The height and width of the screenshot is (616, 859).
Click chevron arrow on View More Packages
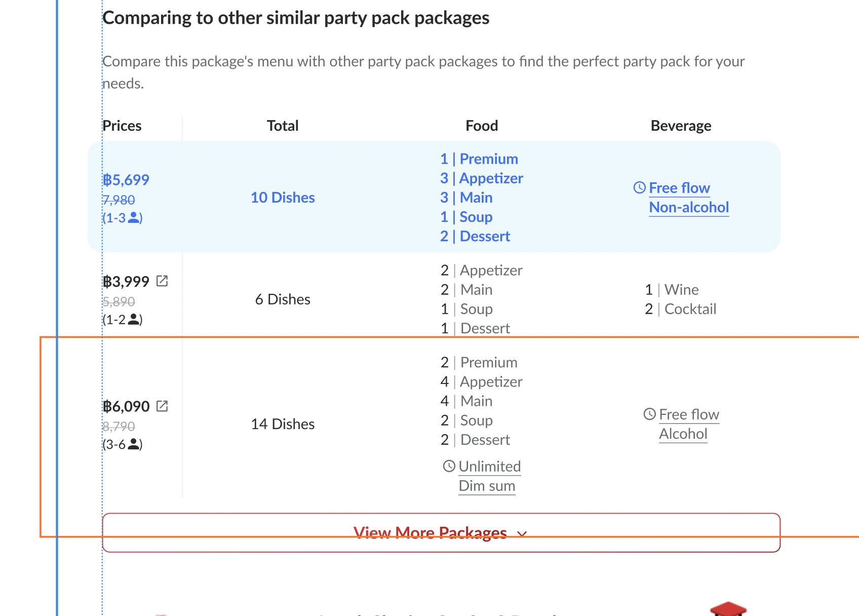click(x=522, y=534)
